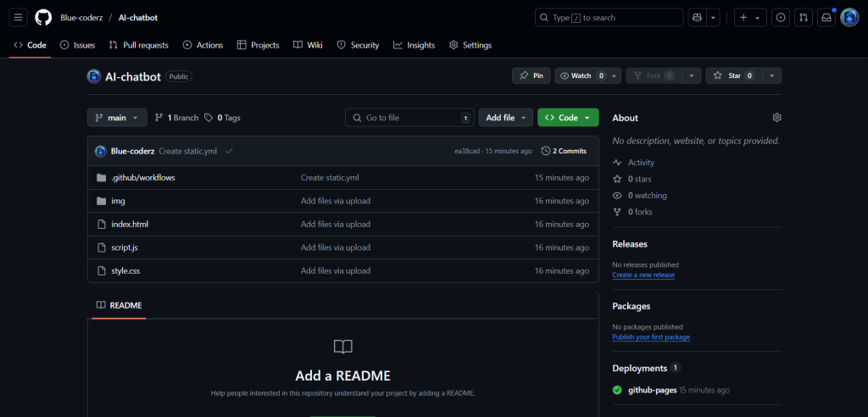Image resolution: width=868 pixels, height=417 pixels.
Task: Switch to the Issues tab
Action: tap(77, 46)
